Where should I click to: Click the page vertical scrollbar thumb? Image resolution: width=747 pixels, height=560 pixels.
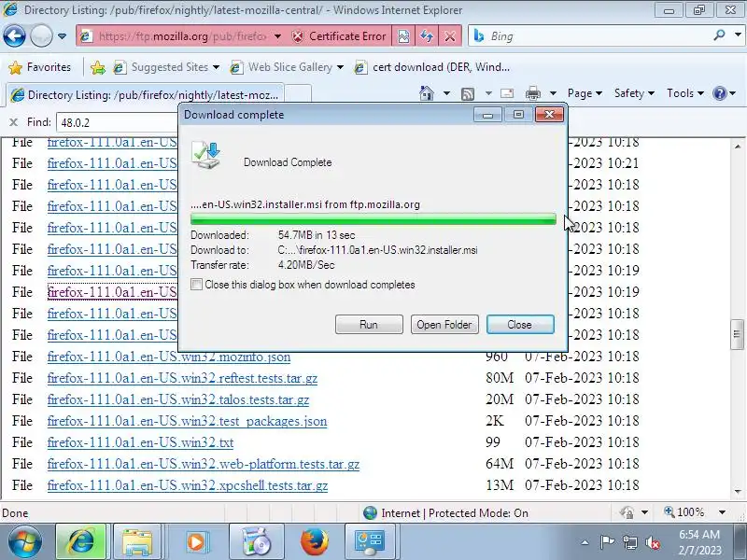(737, 334)
